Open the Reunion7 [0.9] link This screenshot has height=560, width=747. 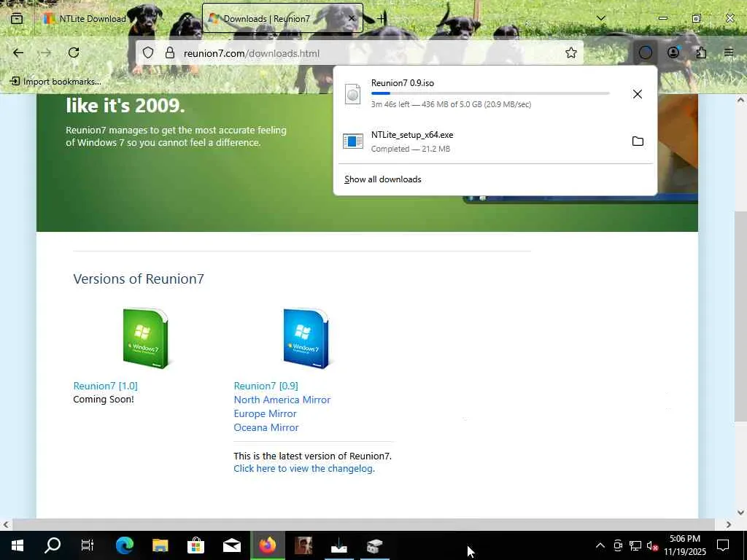266,386
